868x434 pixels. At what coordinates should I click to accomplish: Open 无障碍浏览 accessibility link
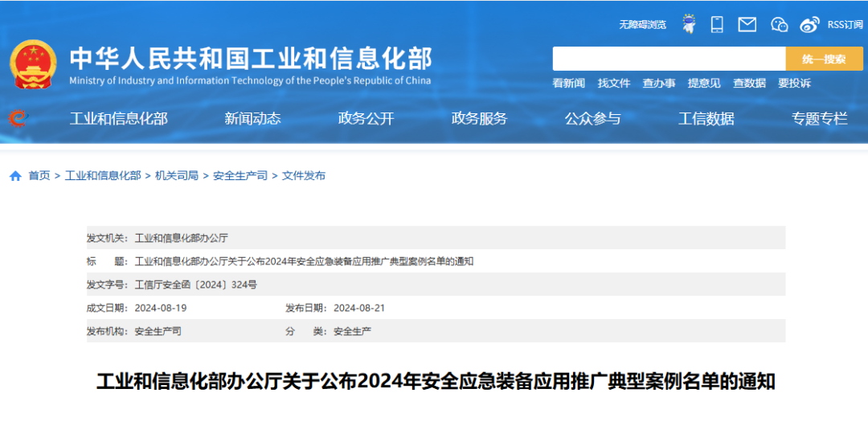point(643,24)
